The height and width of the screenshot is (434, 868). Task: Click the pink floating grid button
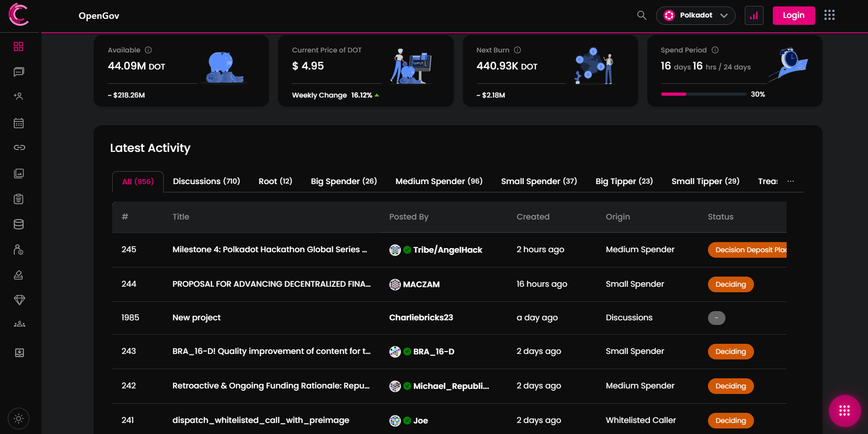pos(845,411)
